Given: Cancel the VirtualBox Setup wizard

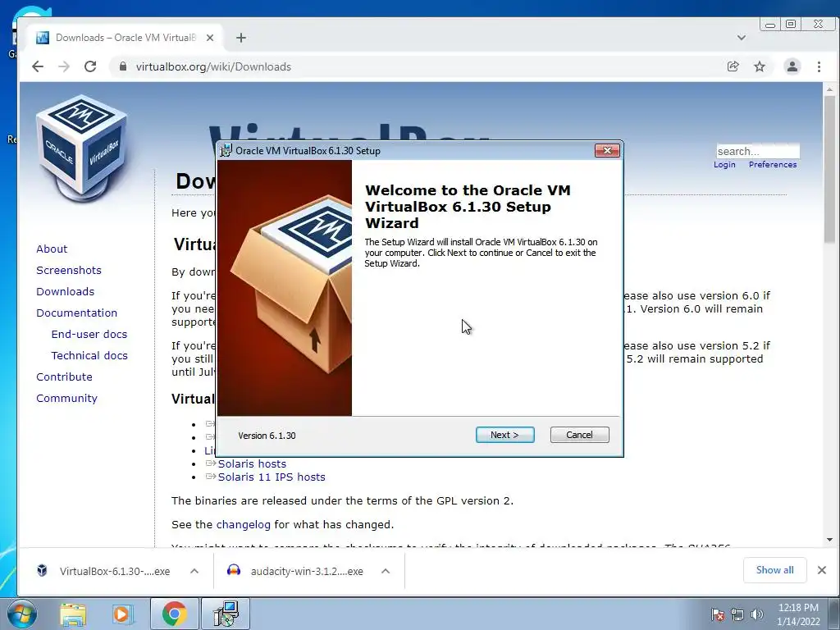Looking at the screenshot, I should click(x=580, y=435).
